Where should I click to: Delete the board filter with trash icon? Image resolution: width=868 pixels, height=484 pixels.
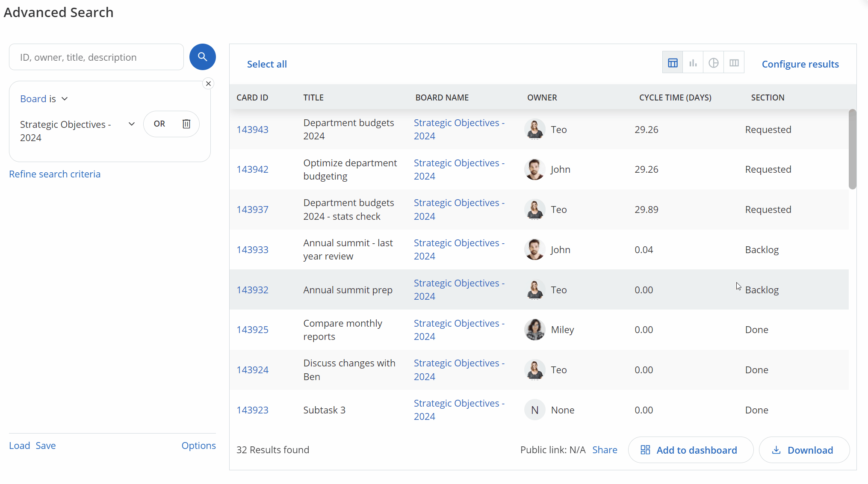pyautogui.click(x=186, y=124)
